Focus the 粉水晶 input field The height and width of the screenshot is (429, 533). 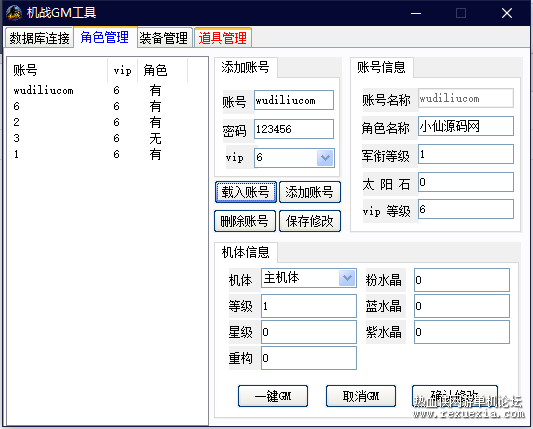462,280
